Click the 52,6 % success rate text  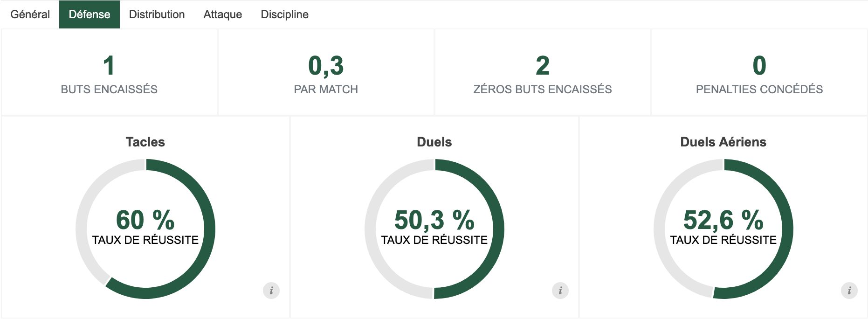(723, 220)
